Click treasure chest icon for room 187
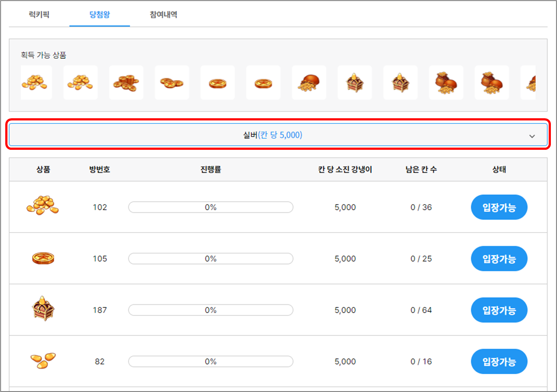557x392 pixels. pyautogui.click(x=43, y=309)
